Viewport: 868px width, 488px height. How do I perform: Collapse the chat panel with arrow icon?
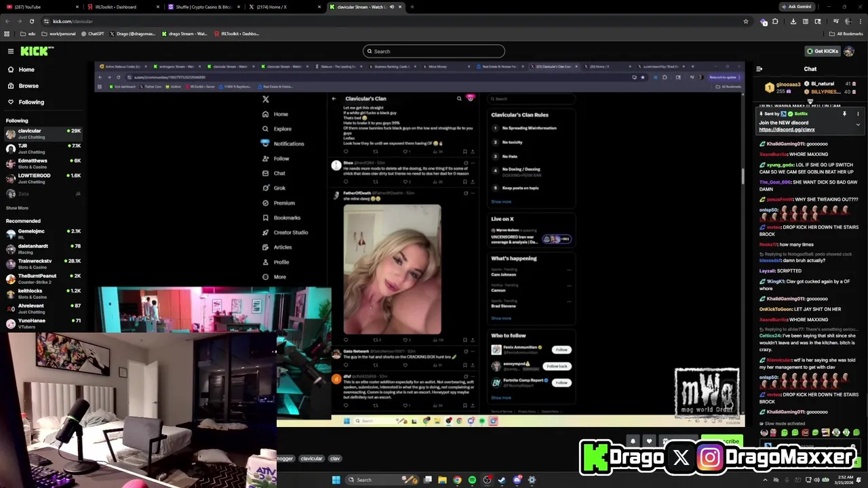coord(759,68)
